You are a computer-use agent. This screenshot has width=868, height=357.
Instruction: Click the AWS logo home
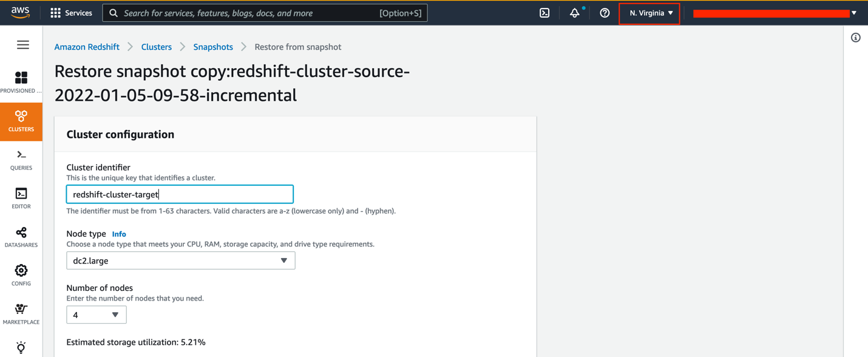click(x=20, y=13)
